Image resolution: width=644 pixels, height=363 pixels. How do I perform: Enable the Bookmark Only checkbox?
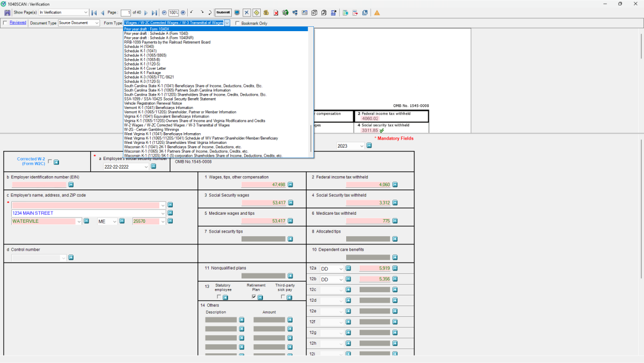238,23
